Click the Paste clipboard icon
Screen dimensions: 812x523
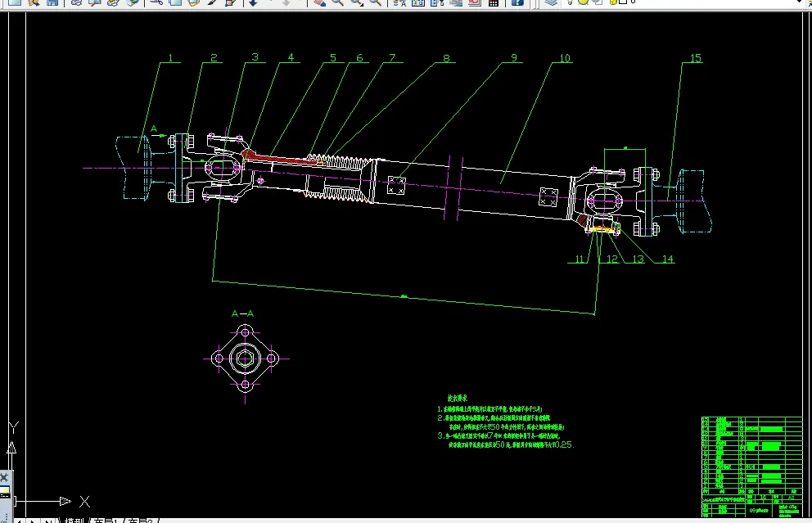click(194, 2)
